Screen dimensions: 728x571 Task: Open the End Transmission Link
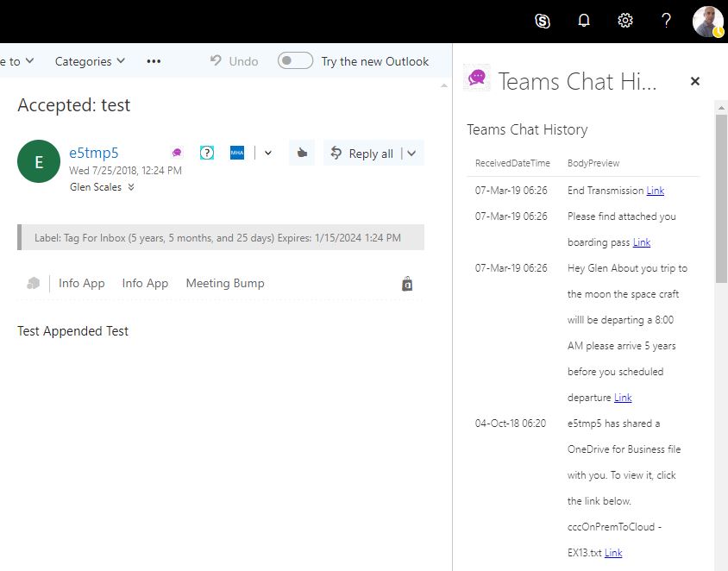click(x=655, y=191)
